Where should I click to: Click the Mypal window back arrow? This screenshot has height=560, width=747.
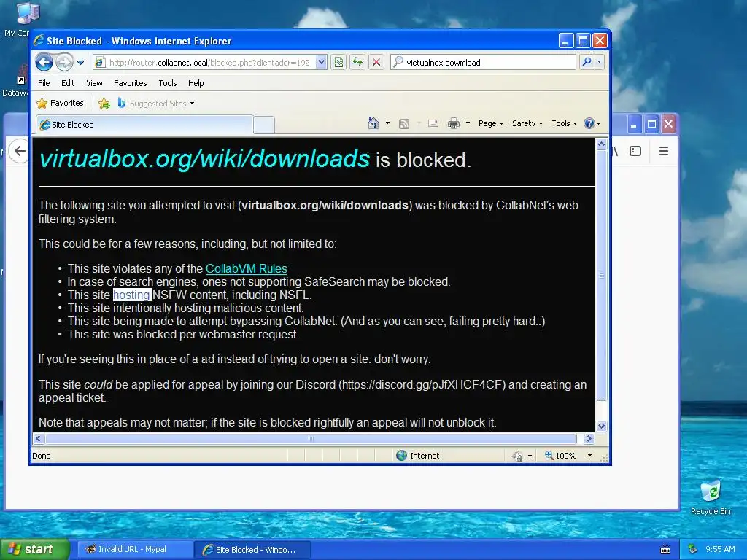[x=20, y=152]
